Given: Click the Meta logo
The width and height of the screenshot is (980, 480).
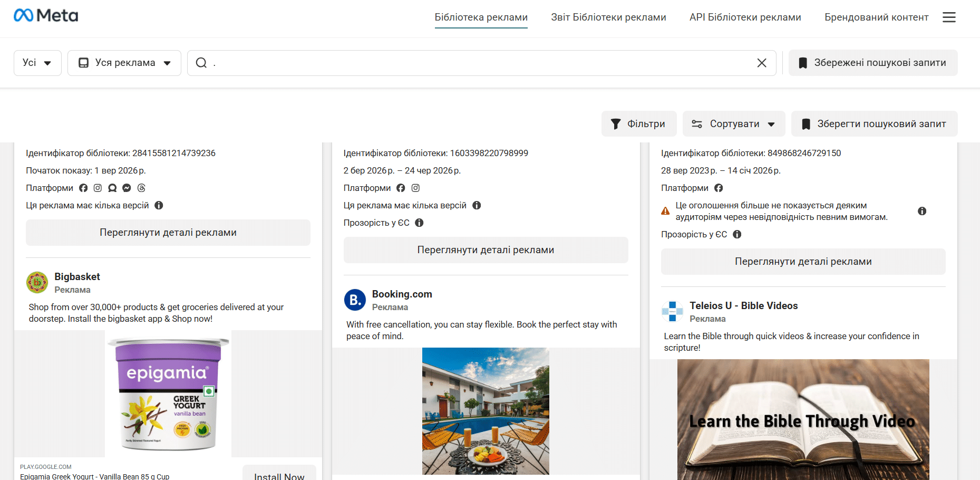Looking at the screenshot, I should coord(46,16).
